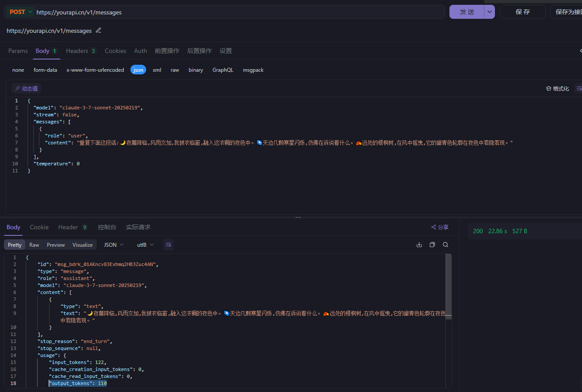This screenshot has height=392, width=582.
Task: Click the panel splitter handle dots
Action: point(298,217)
